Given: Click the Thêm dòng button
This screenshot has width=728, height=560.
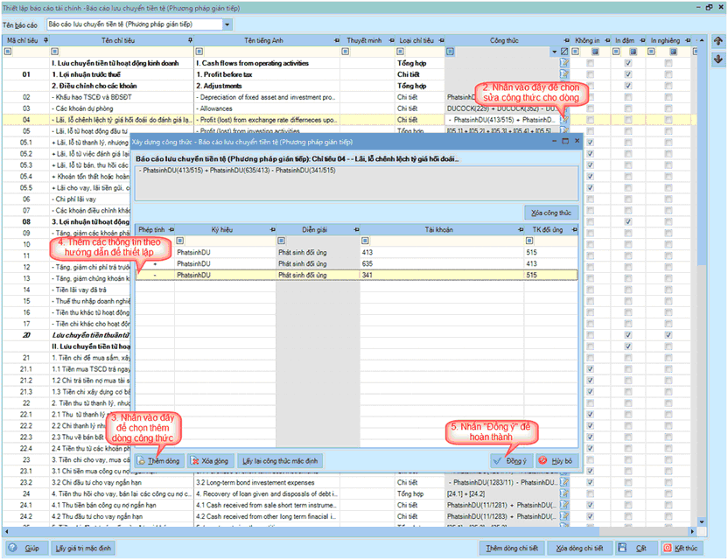Looking at the screenshot, I should click(158, 461).
